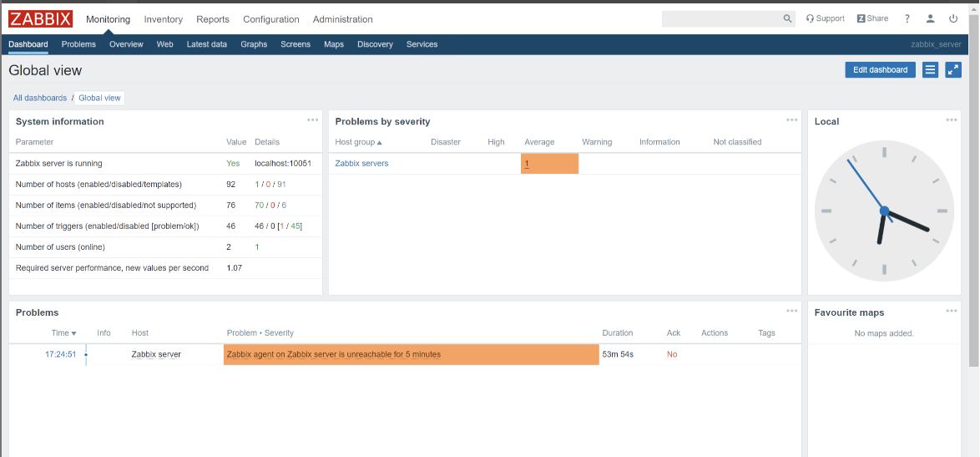Click the orange Average severity count cell
This screenshot has width=980, height=457.
click(549, 164)
